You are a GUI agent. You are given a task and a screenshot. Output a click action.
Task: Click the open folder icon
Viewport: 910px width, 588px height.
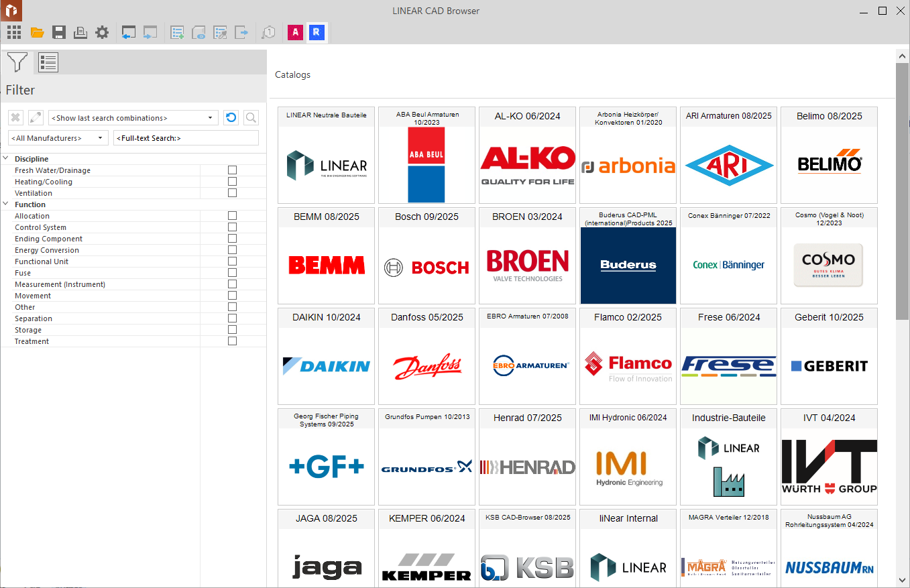pos(37,32)
